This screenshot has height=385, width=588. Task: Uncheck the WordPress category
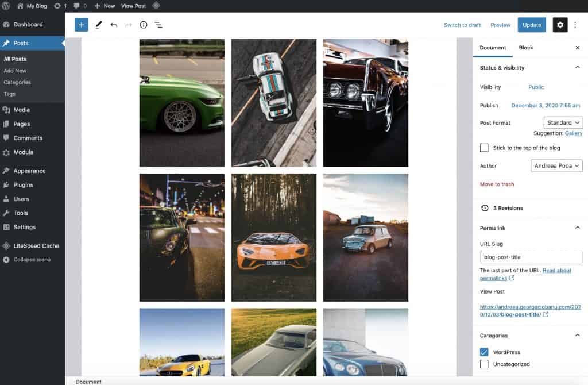(484, 352)
